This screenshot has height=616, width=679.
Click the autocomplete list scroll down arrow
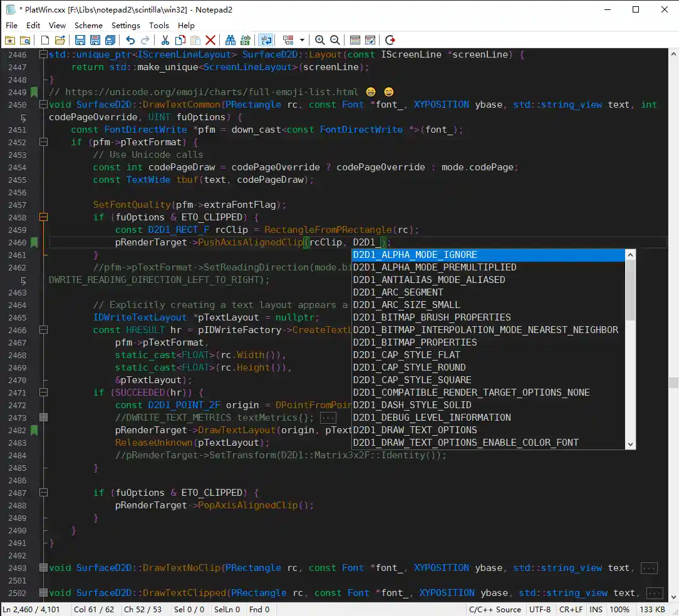[x=630, y=444]
